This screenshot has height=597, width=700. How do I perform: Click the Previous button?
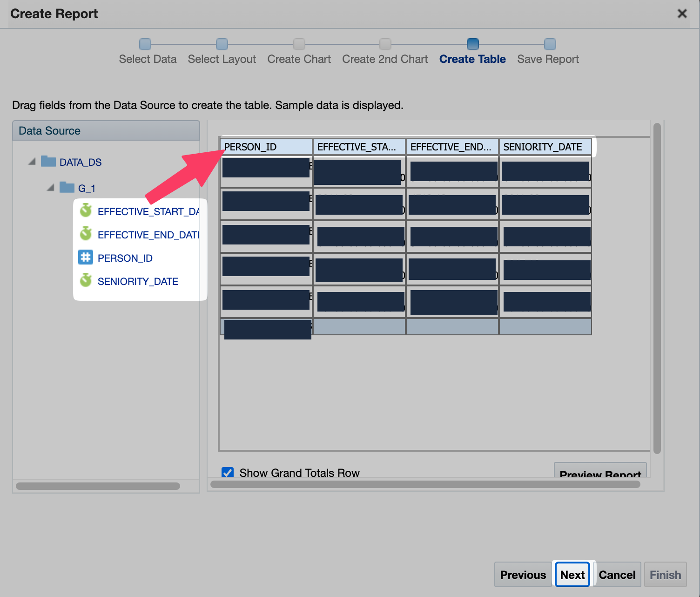pyautogui.click(x=523, y=575)
